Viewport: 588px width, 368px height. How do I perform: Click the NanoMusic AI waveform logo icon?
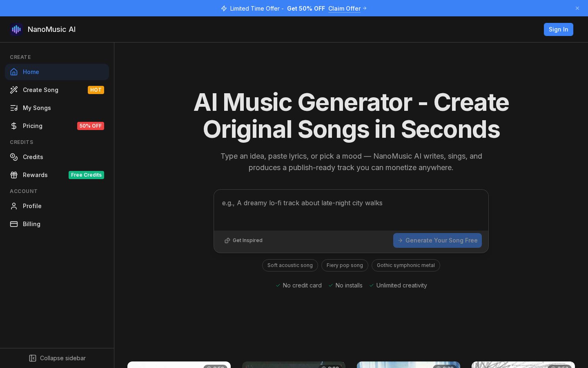tap(16, 29)
